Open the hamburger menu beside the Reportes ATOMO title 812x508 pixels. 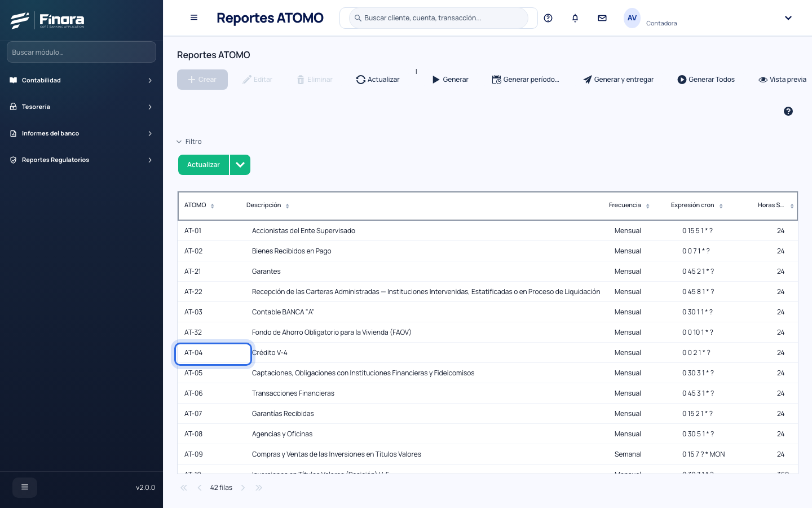click(194, 17)
